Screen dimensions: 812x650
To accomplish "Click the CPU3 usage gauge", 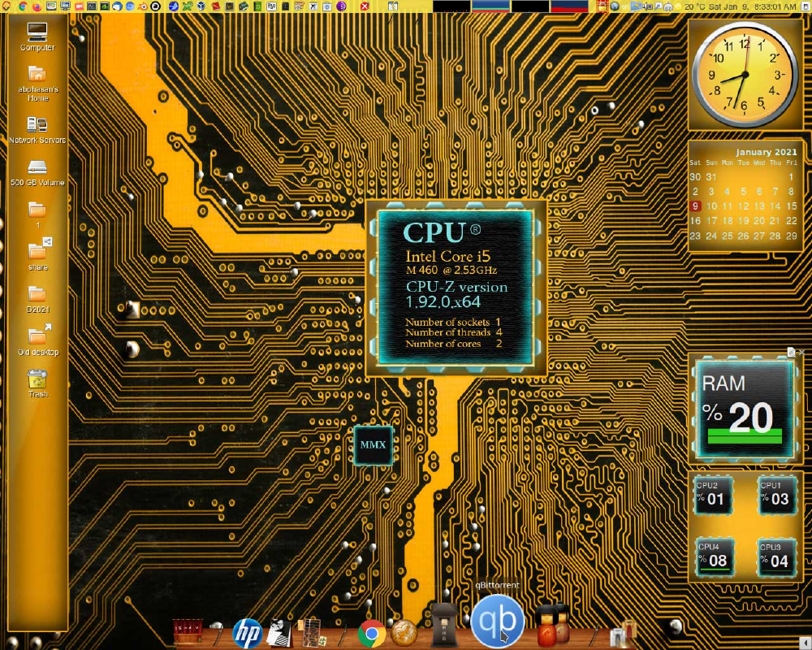I will 775,557.
